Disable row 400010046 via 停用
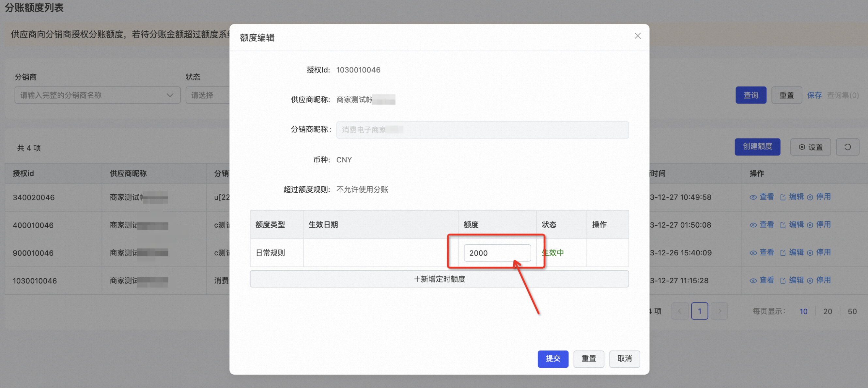Screen dimensions: 868x388 [x=818, y=225]
